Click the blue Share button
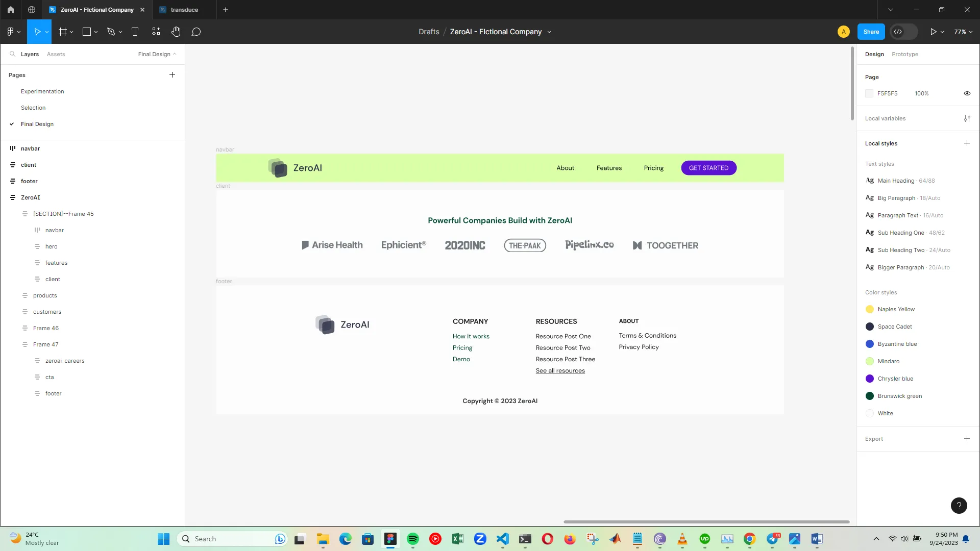The height and width of the screenshot is (551, 980). point(871,32)
